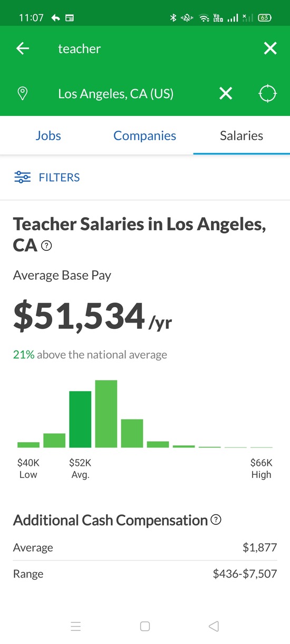Image resolution: width=290 pixels, height=644 pixels.
Task: Tap the Android home square button
Action: 145,626
